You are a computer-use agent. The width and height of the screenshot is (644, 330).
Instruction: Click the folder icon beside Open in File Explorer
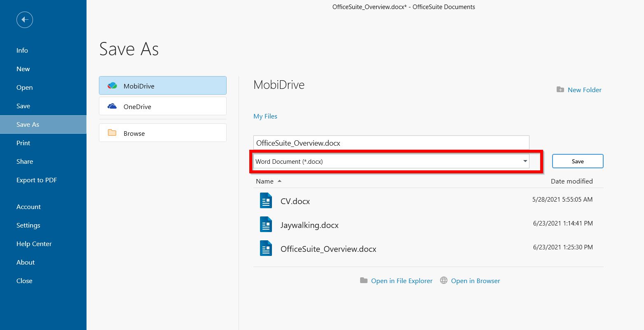[x=363, y=280]
